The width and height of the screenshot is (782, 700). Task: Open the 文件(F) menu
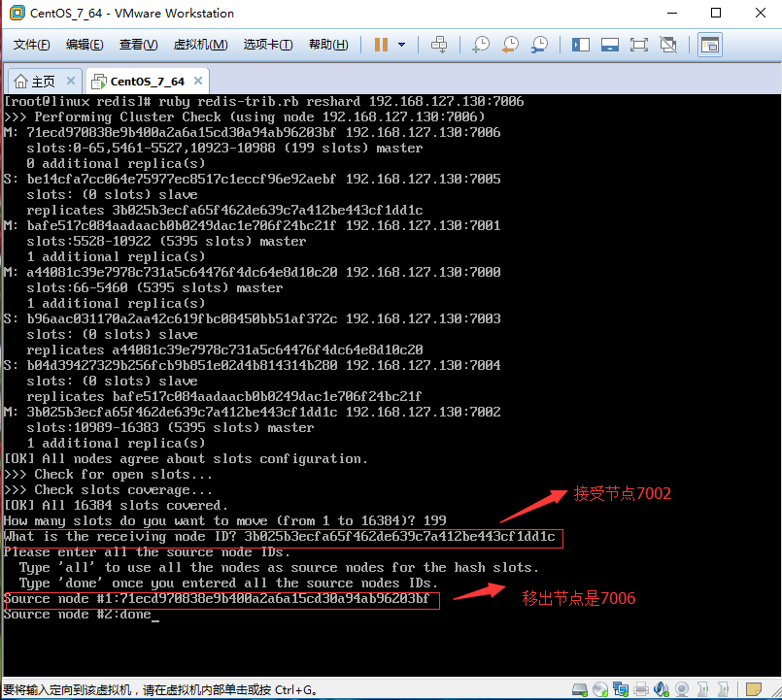[31, 45]
